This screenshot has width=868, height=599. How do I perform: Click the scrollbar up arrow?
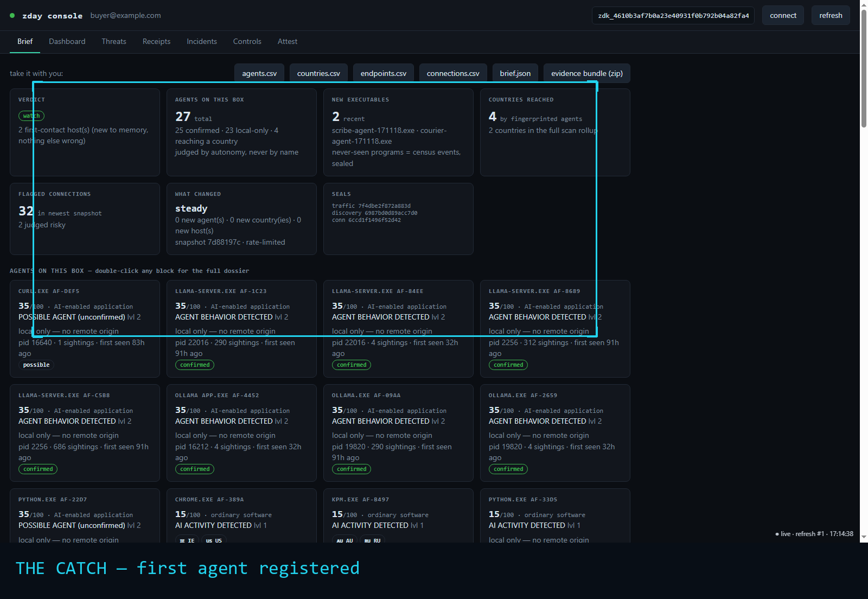[x=864, y=4]
